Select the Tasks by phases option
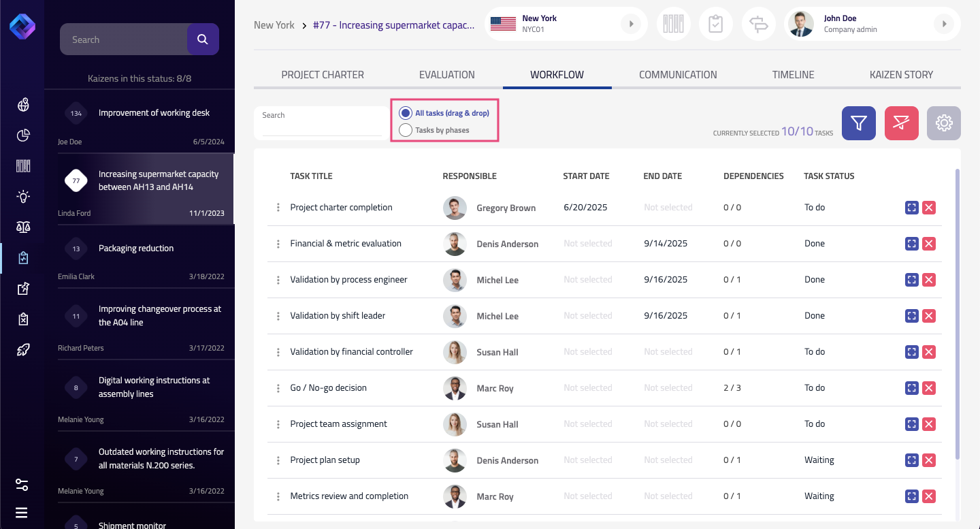980x529 pixels. [x=406, y=130]
